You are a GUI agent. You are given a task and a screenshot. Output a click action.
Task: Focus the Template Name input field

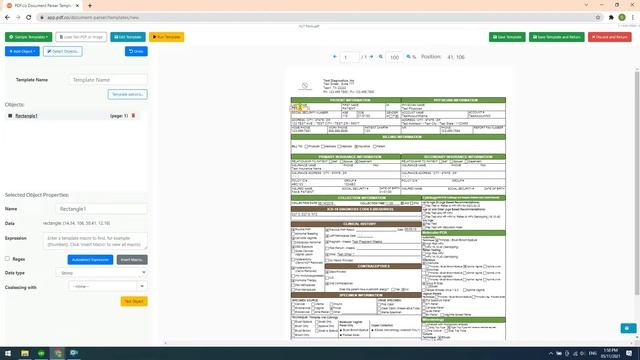coord(108,80)
